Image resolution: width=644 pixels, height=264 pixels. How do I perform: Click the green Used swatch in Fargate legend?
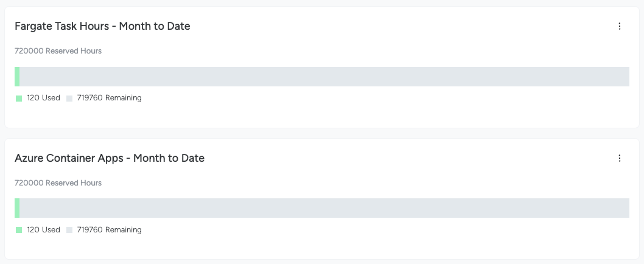[x=18, y=98]
